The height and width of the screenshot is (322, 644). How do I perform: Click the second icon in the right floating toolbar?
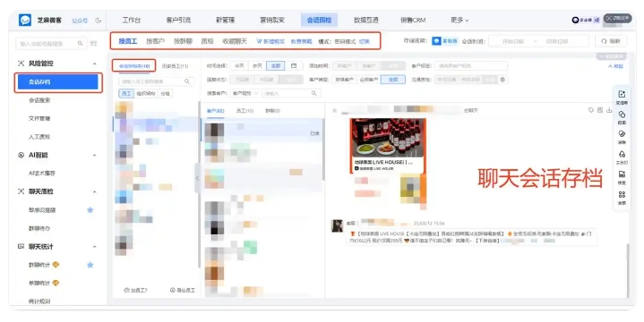[x=622, y=114]
